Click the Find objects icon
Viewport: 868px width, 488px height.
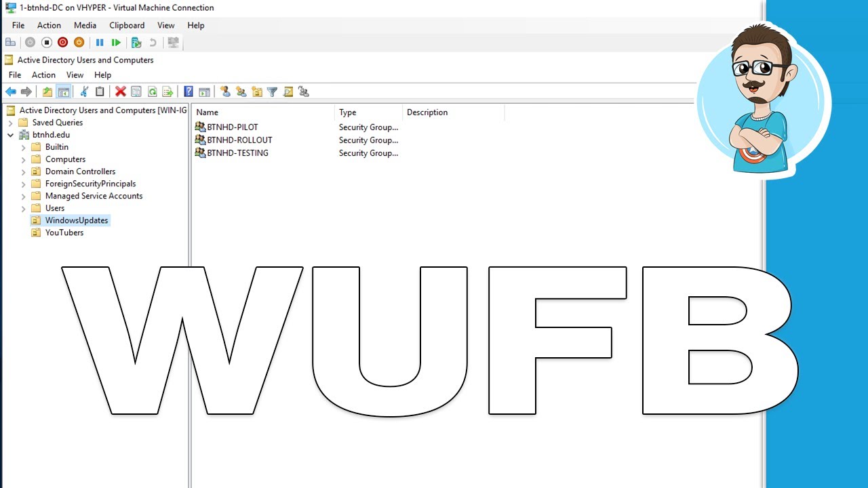(288, 91)
